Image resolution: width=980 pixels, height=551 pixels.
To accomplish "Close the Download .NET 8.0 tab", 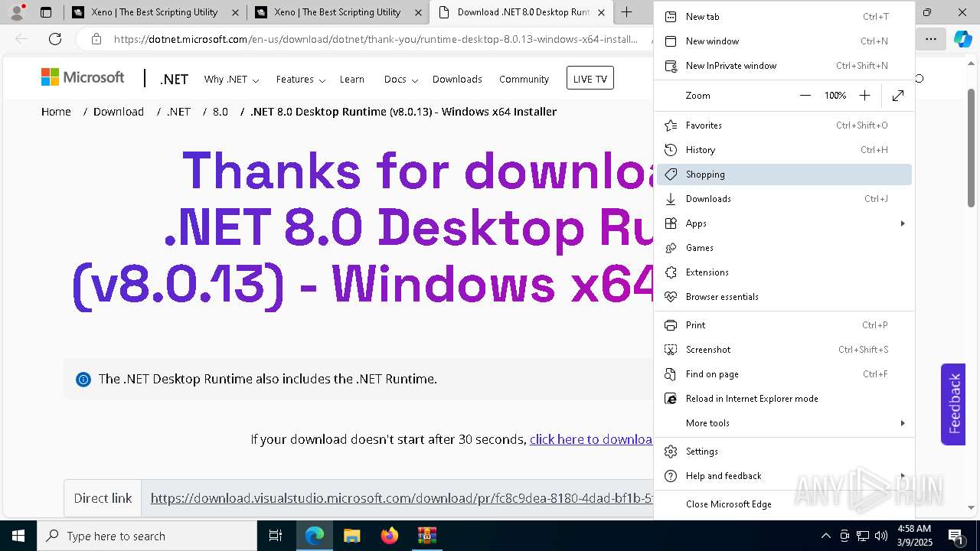I will (x=601, y=12).
